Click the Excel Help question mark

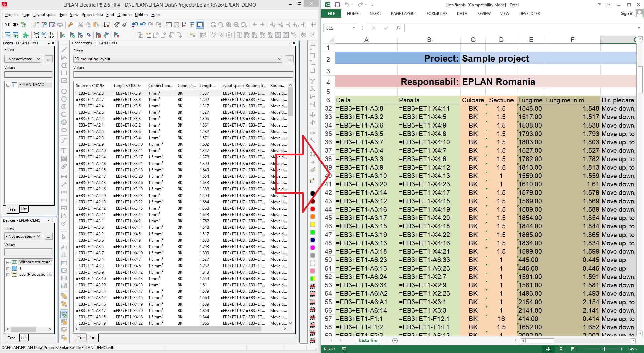click(x=599, y=5)
